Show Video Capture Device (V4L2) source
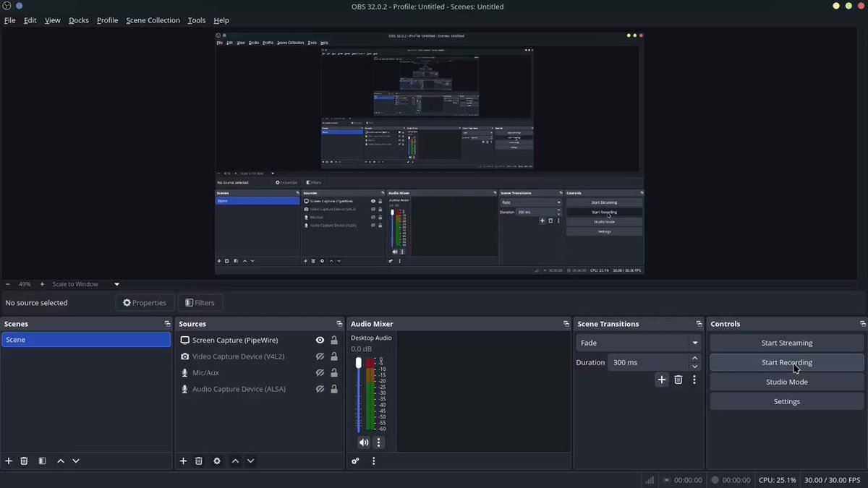The image size is (868, 488). [x=320, y=356]
